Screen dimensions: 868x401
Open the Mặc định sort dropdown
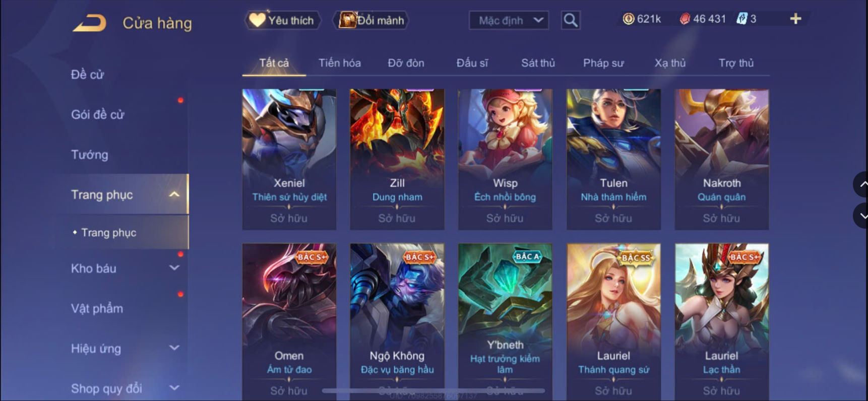tap(509, 20)
